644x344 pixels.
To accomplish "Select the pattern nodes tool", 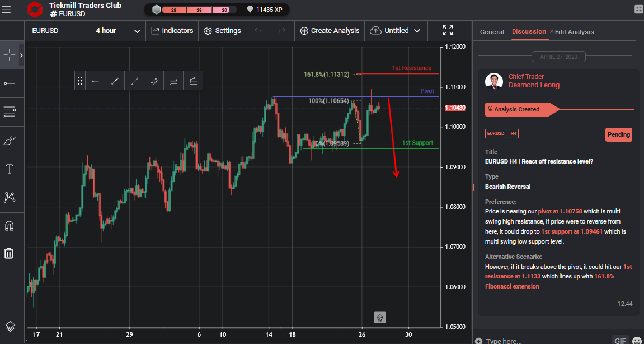I will pos(9,198).
